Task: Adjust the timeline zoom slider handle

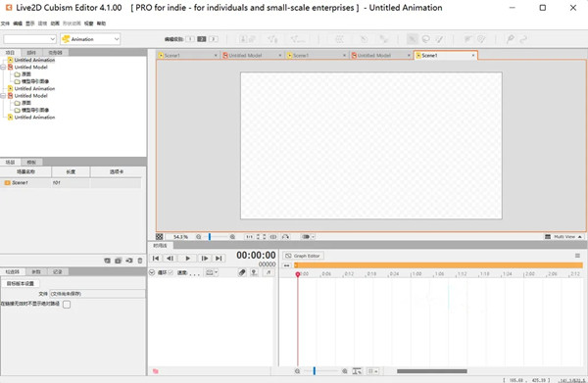Action: 315,370
